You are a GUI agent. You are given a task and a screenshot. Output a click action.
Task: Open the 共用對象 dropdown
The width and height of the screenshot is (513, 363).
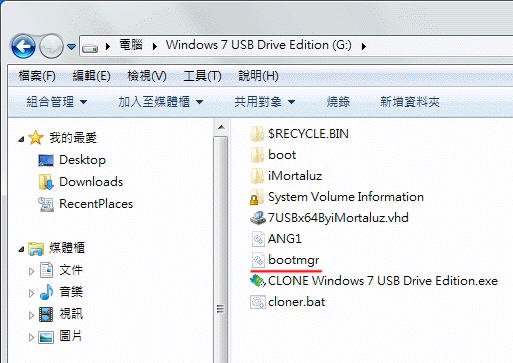(x=265, y=102)
